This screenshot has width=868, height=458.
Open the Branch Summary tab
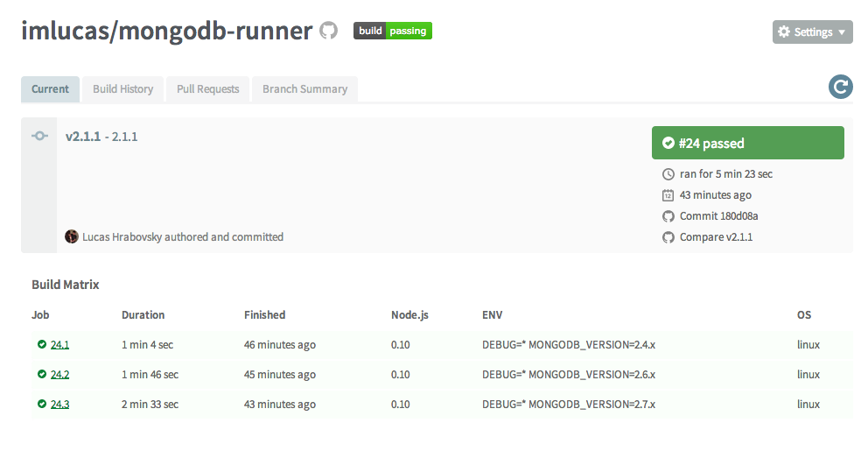[x=305, y=89]
